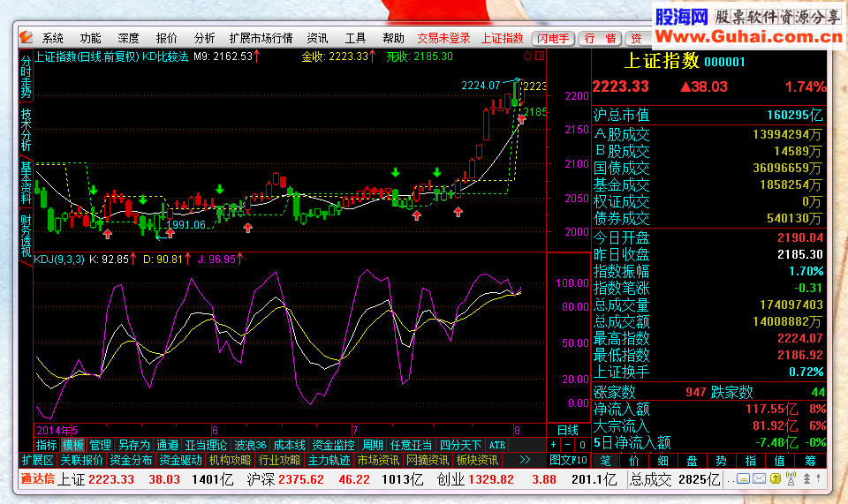Open the 分析 menu
848x504 pixels.
coord(204,38)
